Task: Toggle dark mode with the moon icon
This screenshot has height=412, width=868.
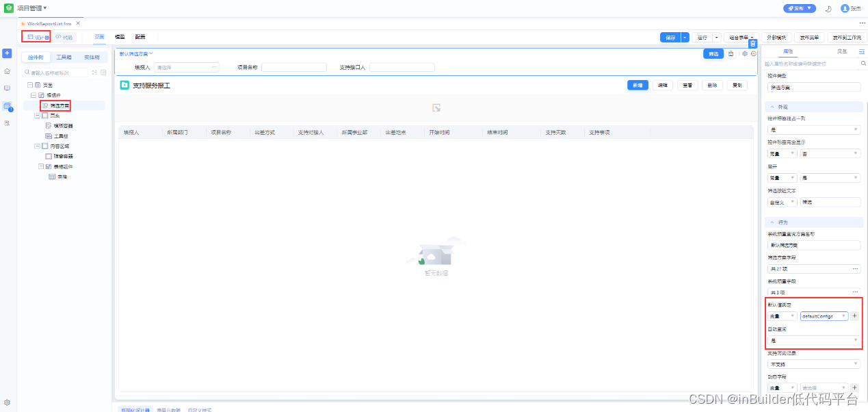Action: click(x=828, y=8)
